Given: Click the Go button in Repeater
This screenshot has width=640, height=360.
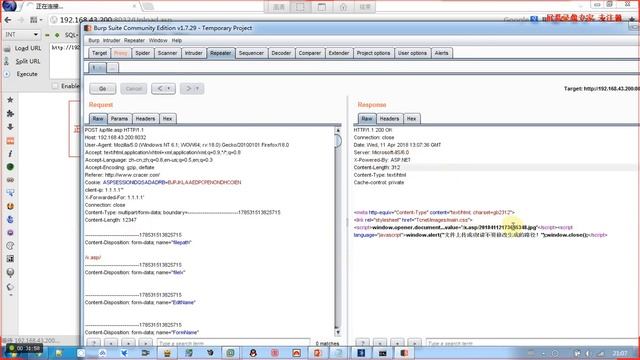Looking at the screenshot, I should pyautogui.click(x=102, y=89).
